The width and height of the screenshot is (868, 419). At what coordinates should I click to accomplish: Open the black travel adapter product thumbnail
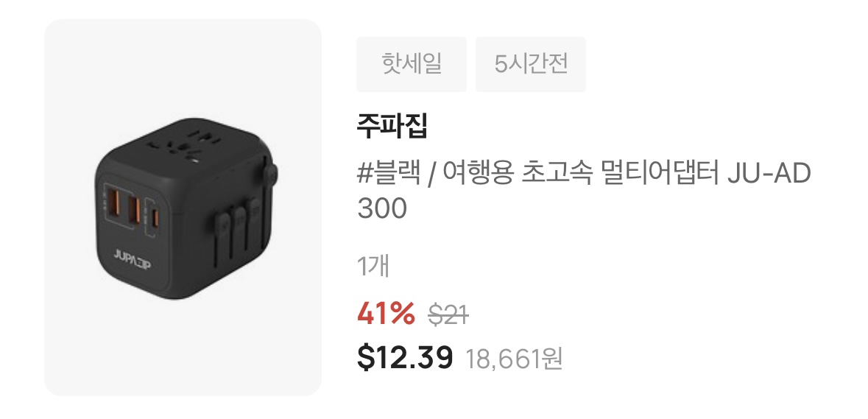pos(183,208)
